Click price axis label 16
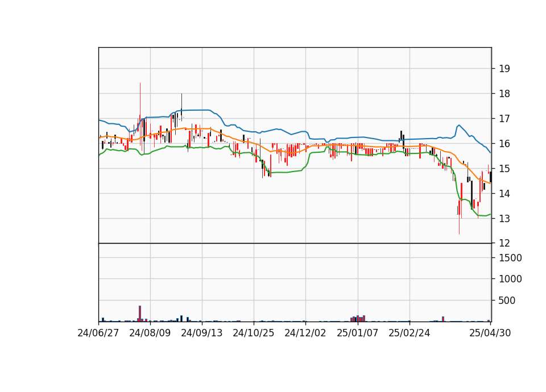Screen dimensions: 546x392 504,144
